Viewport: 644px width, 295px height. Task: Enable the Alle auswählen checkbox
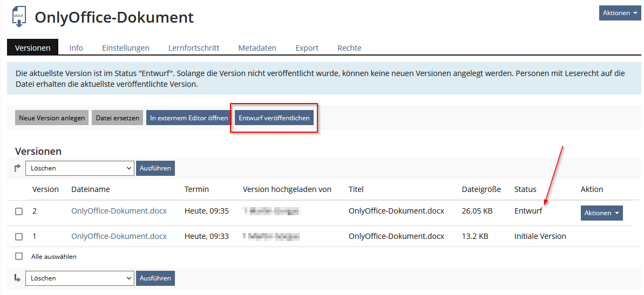(19, 257)
